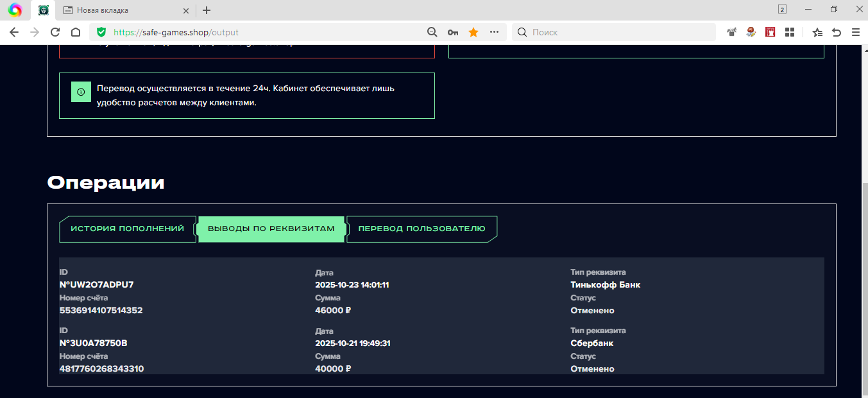Image resolution: width=868 pixels, height=398 pixels.
Task: Click into the Поиск search field
Action: tap(616, 32)
